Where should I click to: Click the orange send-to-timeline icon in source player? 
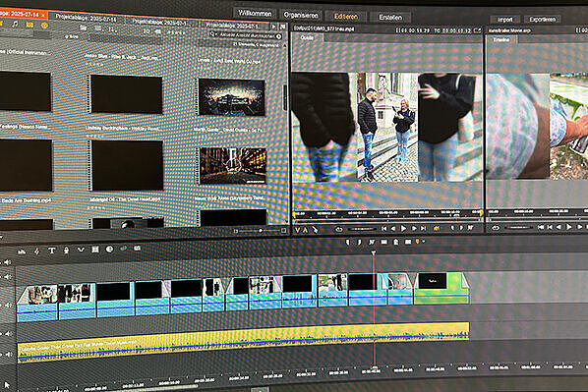pos(437,228)
